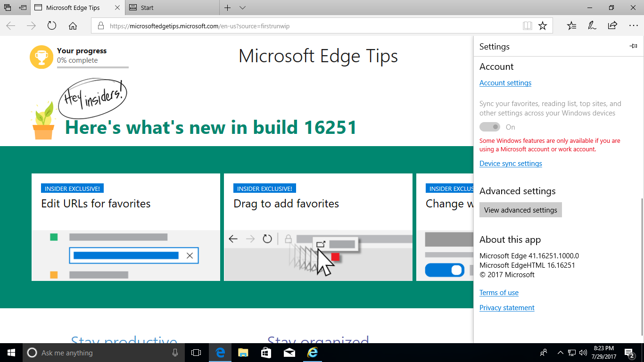644x362 pixels.
Task: Open a new tab with plus icon
Action: (x=228, y=8)
